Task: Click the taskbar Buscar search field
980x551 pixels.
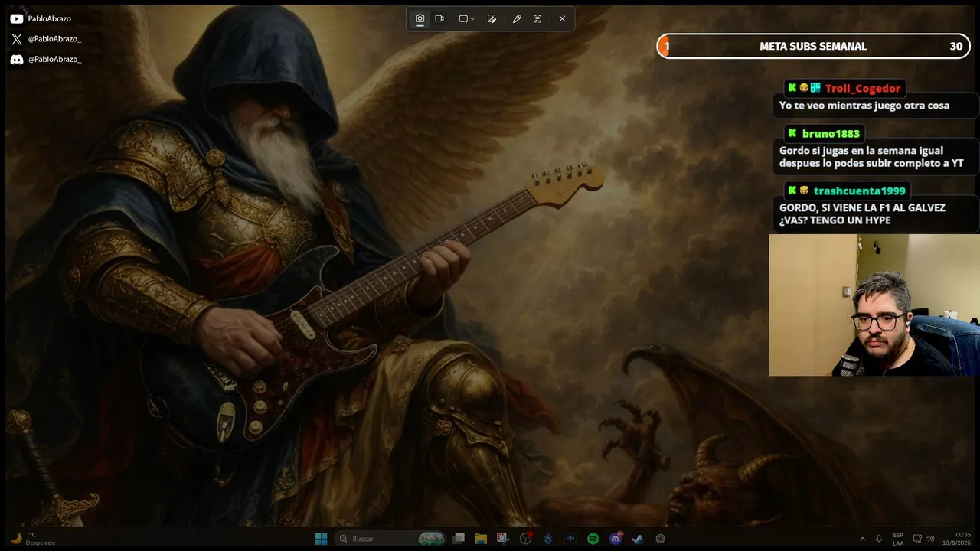Action: tap(391, 539)
